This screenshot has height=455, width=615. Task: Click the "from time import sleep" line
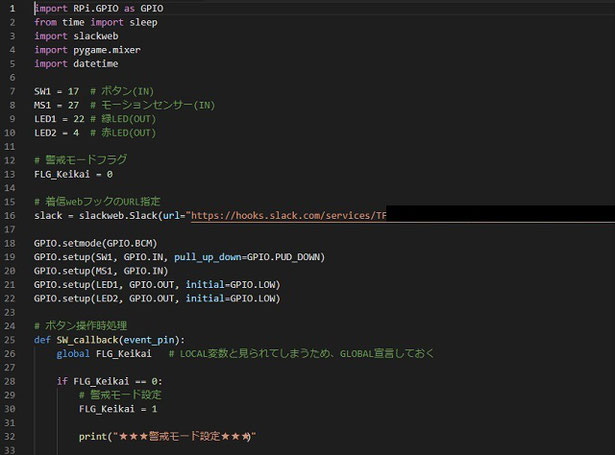pos(96,22)
